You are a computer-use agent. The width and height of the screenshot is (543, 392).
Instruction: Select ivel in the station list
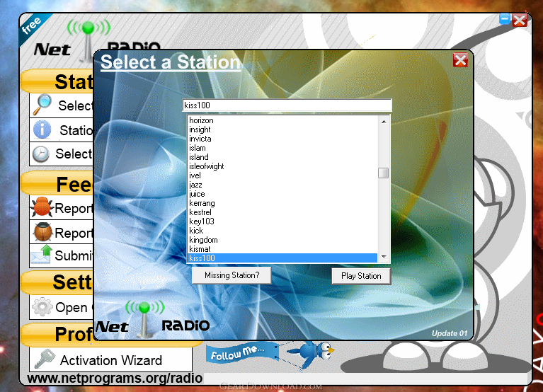(282, 175)
